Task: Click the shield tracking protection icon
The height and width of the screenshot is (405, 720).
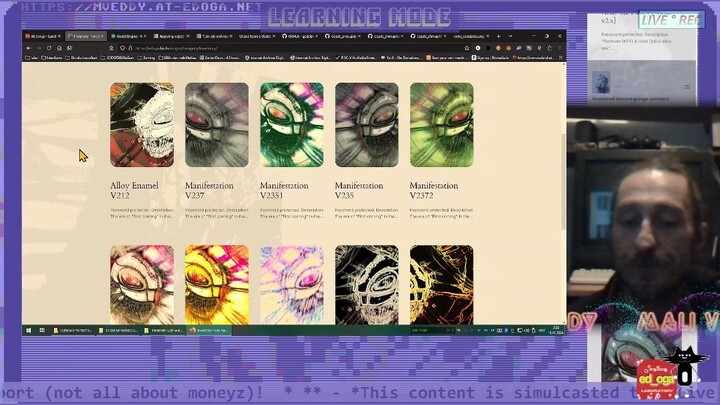Action: click(x=123, y=48)
